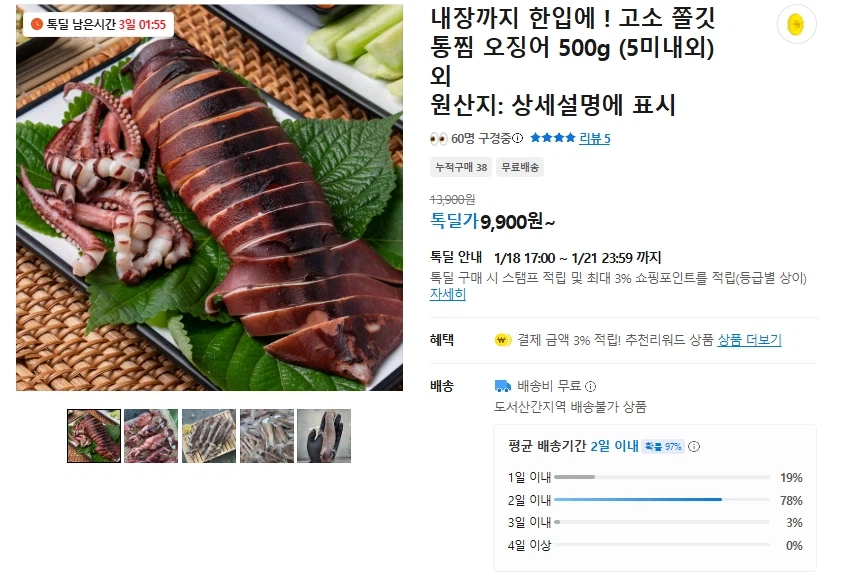Click the blue delivery truck icon

tap(501, 385)
